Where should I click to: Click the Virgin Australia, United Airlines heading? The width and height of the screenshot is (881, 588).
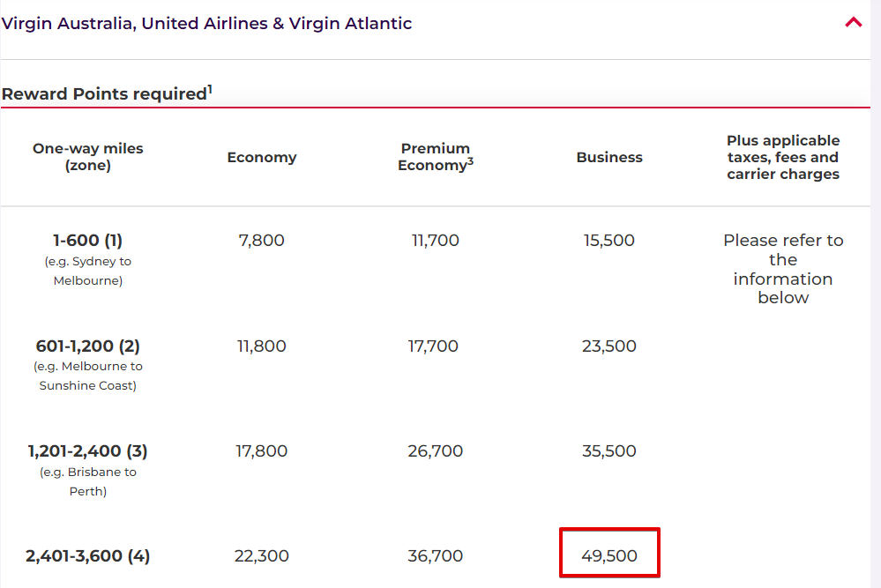206,24
